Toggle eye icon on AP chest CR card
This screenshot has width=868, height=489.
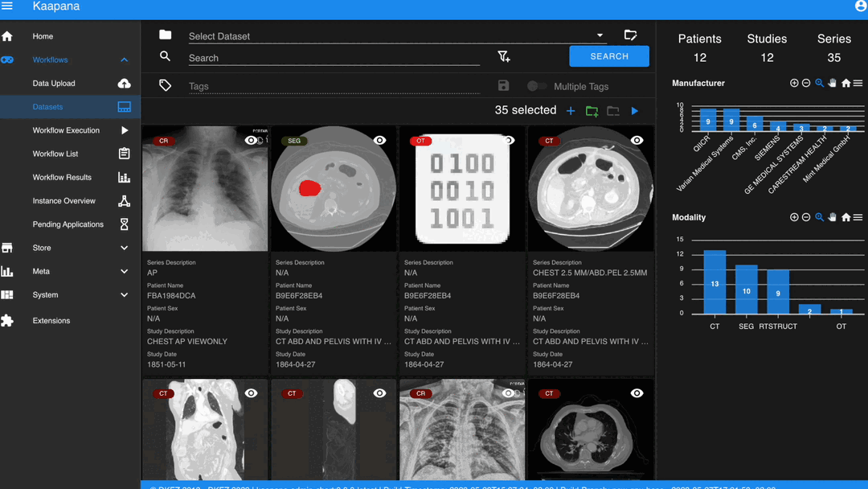click(x=251, y=141)
